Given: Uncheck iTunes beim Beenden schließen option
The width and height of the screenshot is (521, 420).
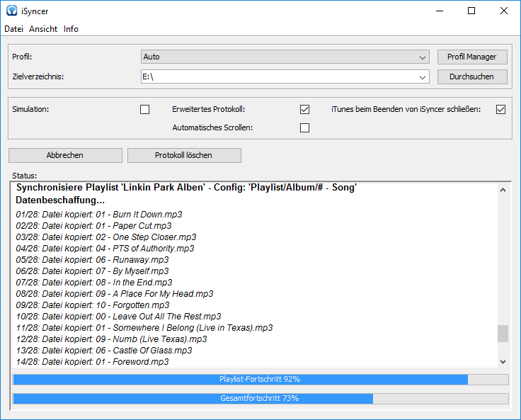Looking at the screenshot, I should 500,109.
